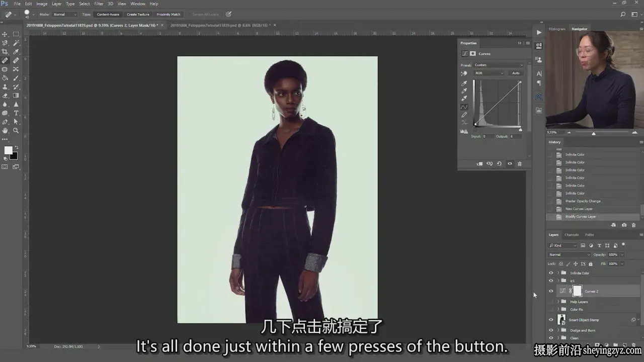The image size is (644, 362).
Task: Select the Rectangular Marquee tool
Action: pos(16,34)
